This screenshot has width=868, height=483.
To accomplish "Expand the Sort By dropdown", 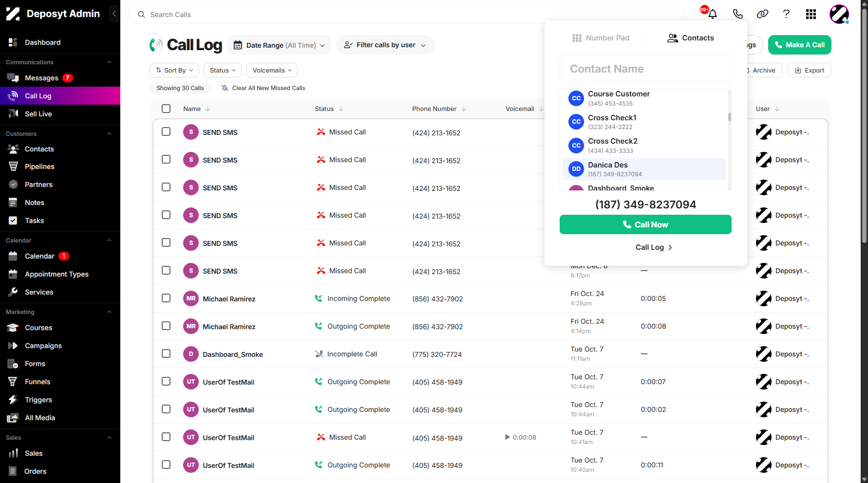I will (174, 70).
